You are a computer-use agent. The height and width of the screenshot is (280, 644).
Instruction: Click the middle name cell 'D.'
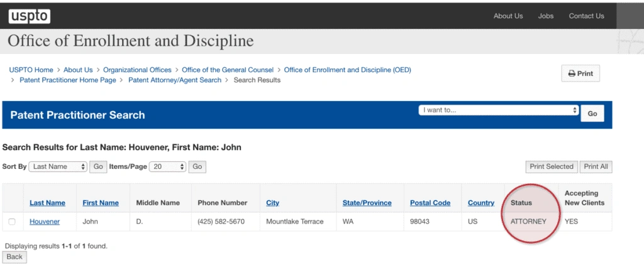140,222
